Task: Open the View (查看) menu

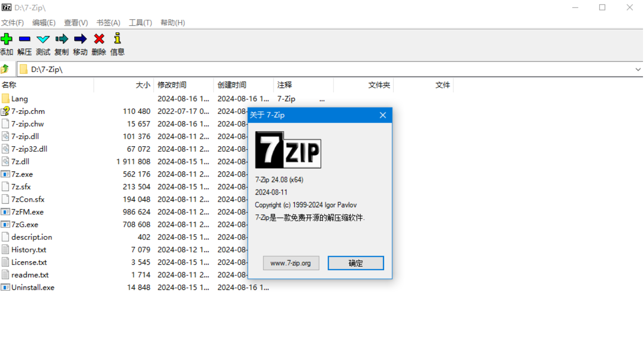Action: pos(76,23)
